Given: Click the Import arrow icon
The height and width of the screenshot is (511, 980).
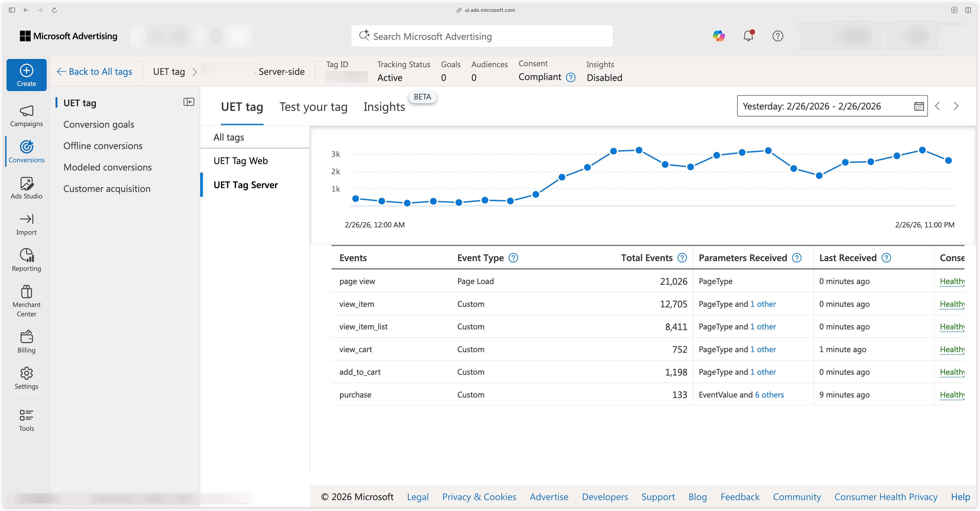Looking at the screenshot, I should 26,219.
